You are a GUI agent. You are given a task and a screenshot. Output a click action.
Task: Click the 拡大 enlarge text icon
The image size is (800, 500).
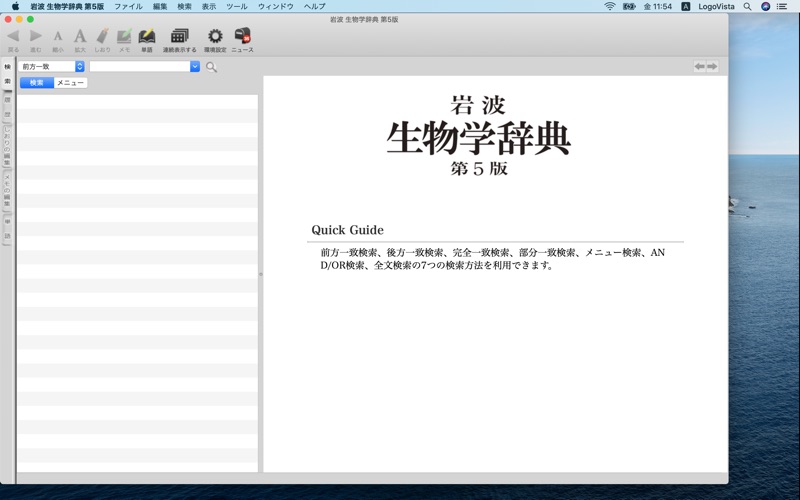[80, 40]
